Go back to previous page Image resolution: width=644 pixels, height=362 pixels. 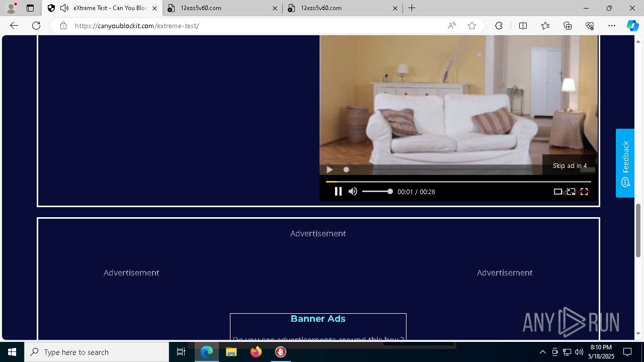click(14, 26)
